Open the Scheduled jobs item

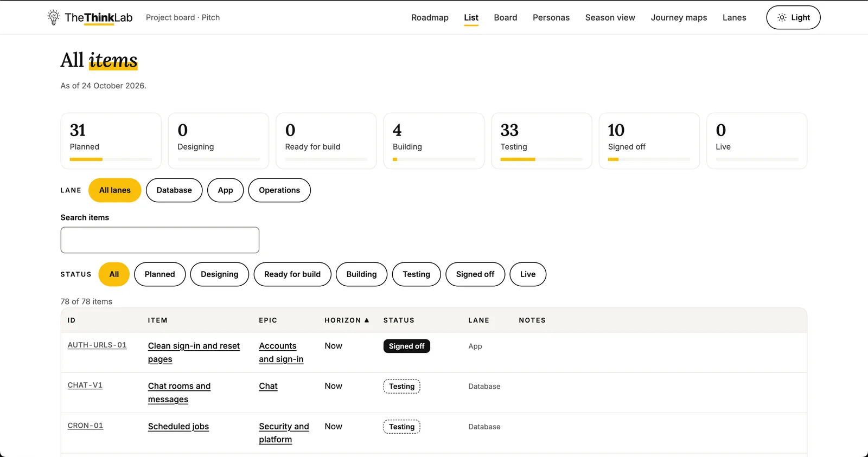(x=178, y=427)
